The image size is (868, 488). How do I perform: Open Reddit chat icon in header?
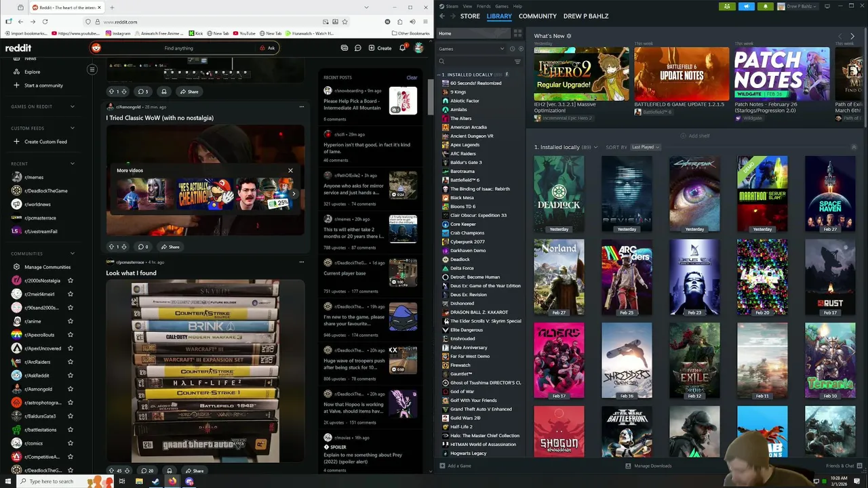[358, 48]
